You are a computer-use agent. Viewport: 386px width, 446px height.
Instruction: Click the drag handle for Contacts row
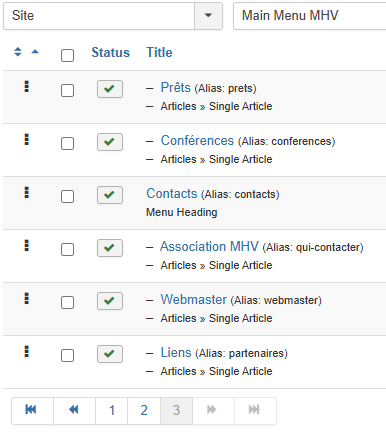[27, 192]
